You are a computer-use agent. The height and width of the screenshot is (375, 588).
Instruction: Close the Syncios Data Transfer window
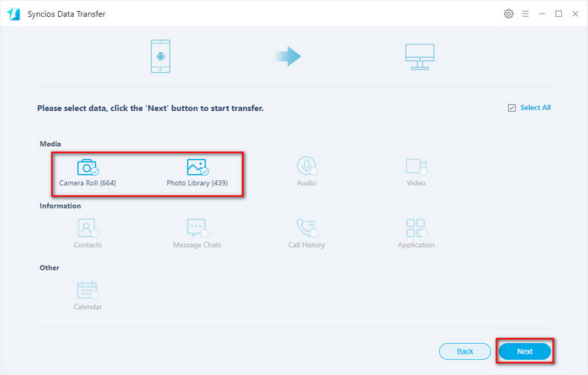click(575, 14)
